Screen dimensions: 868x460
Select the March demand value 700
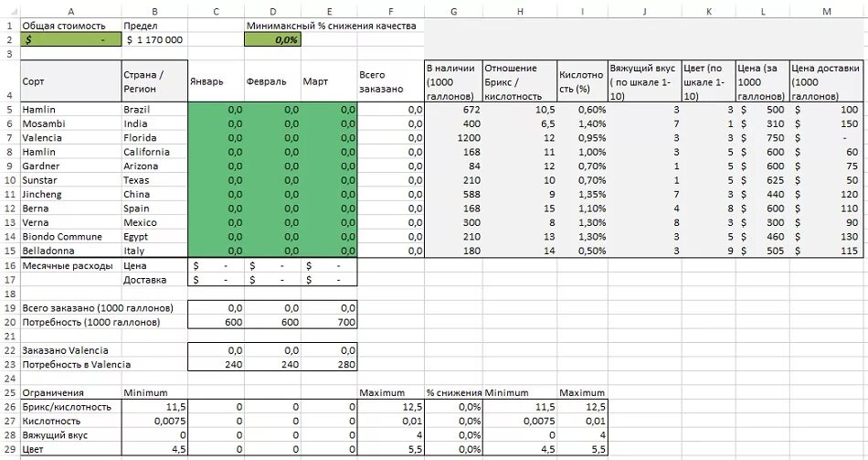[329, 322]
